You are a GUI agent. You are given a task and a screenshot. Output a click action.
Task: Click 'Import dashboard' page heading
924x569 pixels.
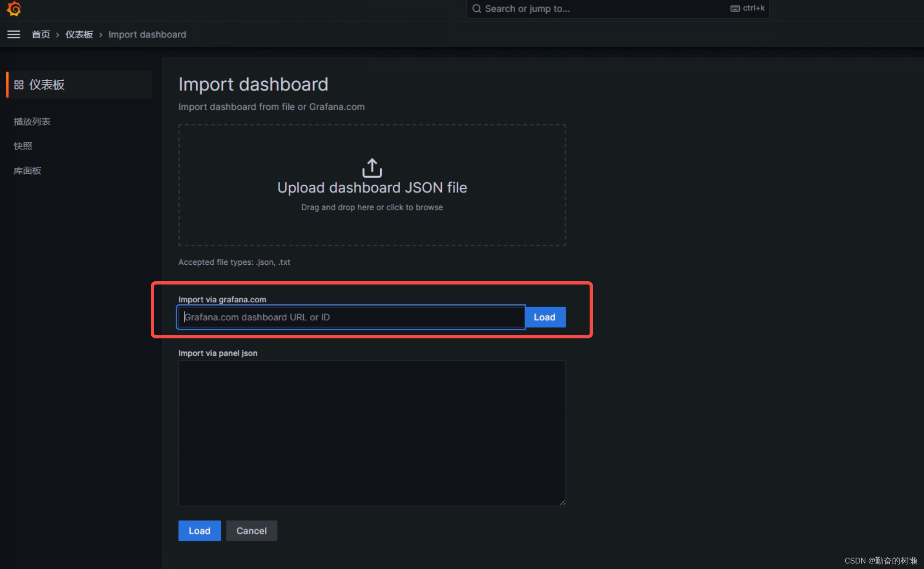click(253, 84)
